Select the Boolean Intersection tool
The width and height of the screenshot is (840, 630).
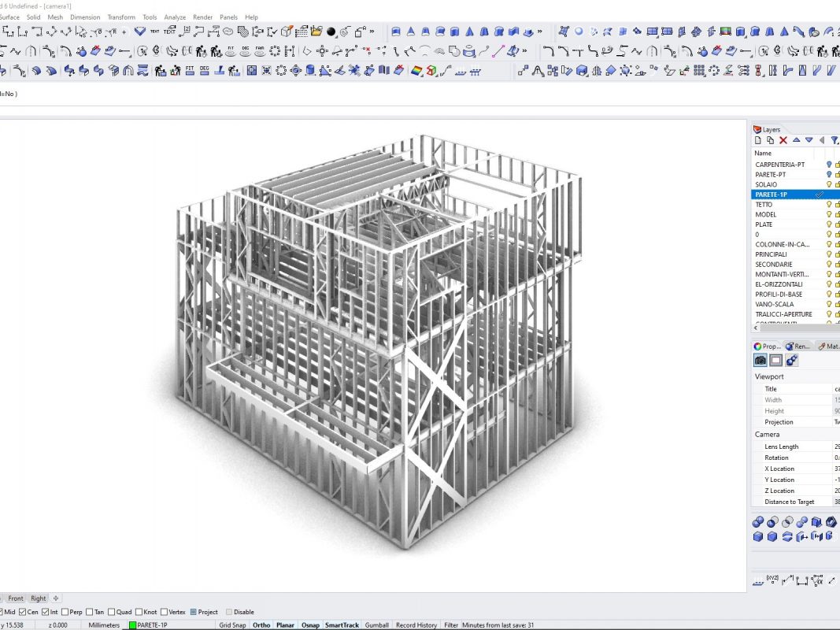click(787, 522)
